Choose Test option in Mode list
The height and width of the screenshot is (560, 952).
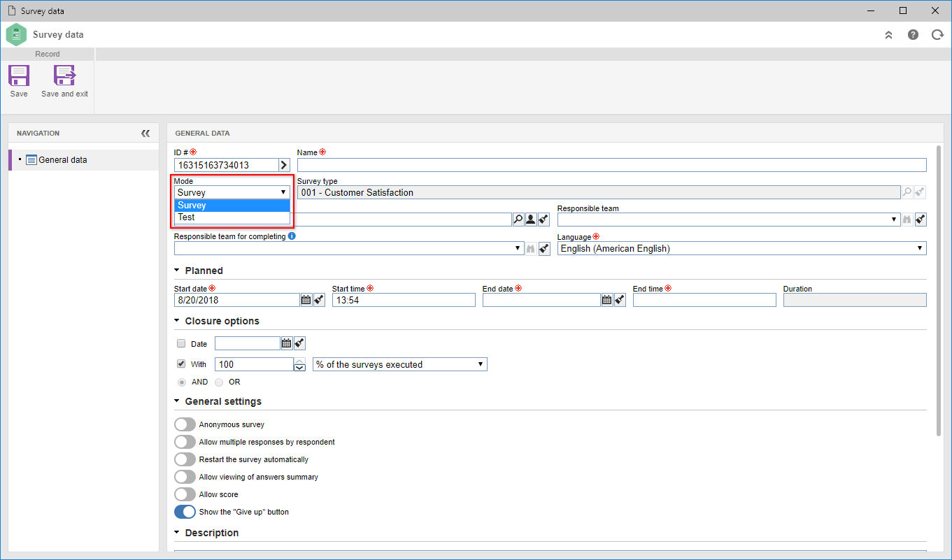pos(232,217)
